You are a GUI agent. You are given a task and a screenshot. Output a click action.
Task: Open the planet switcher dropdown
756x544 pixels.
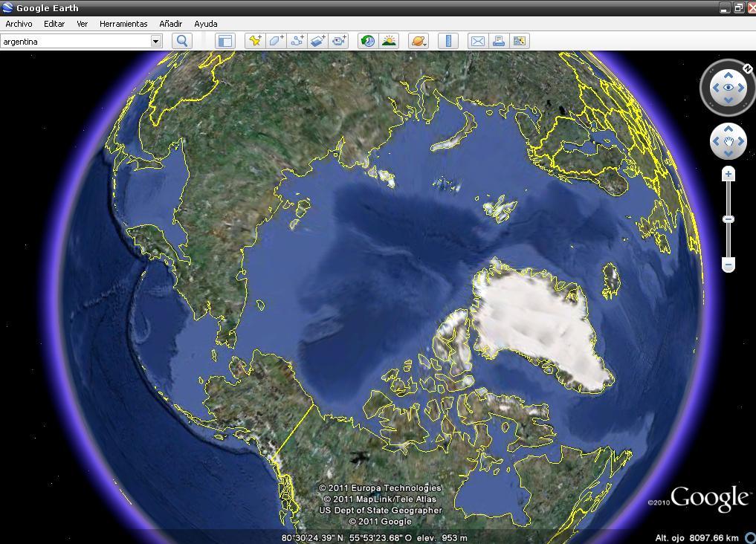click(x=419, y=41)
